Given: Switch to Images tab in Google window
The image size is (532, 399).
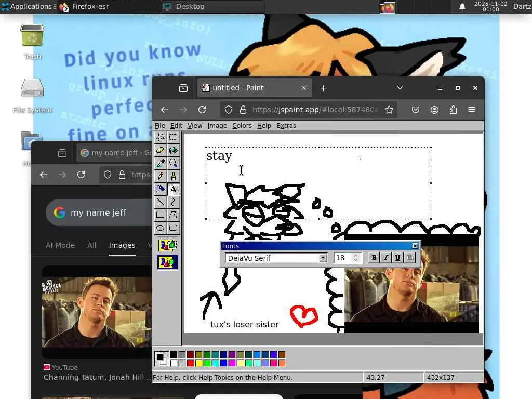Looking at the screenshot, I should point(122,245).
